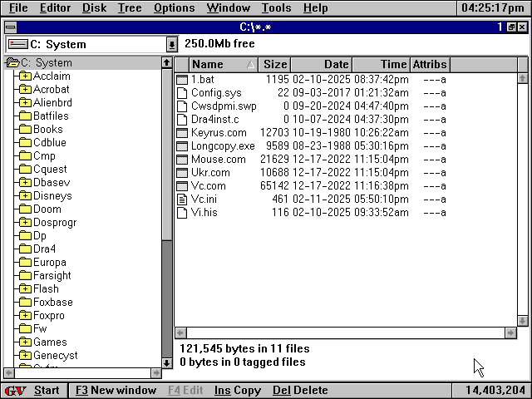The width and height of the screenshot is (532, 399).
Task: Expand the Games folder node
Action: 25,342
